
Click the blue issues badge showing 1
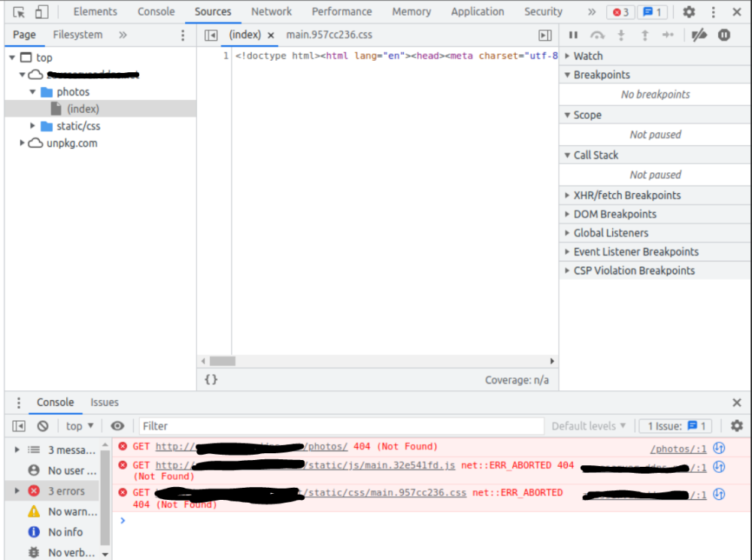pos(652,12)
